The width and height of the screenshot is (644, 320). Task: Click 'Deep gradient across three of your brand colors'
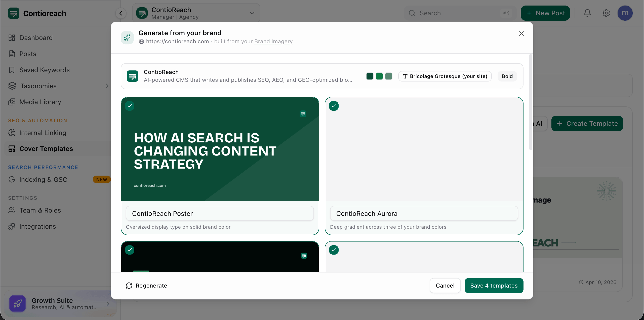pos(388,227)
